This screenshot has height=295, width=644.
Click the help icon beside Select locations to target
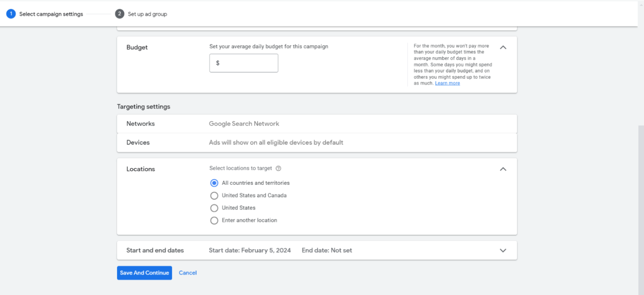(x=278, y=168)
